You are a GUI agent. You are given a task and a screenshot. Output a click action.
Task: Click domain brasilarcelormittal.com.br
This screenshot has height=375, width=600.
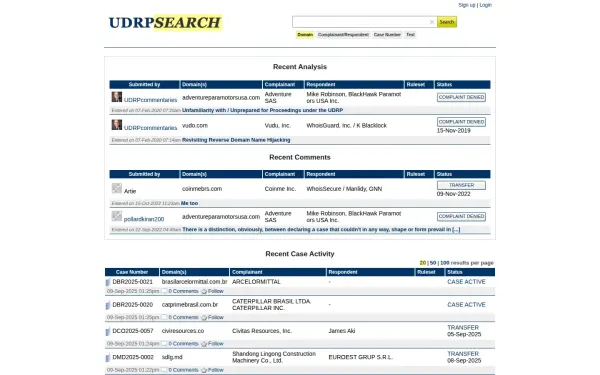pyautogui.click(x=194, y=282)
